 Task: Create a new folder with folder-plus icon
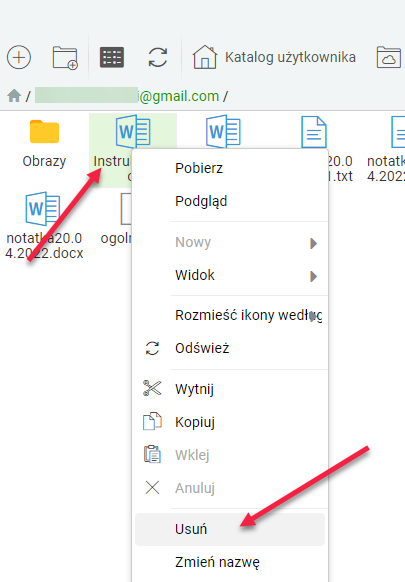click(x=65, y=58)
